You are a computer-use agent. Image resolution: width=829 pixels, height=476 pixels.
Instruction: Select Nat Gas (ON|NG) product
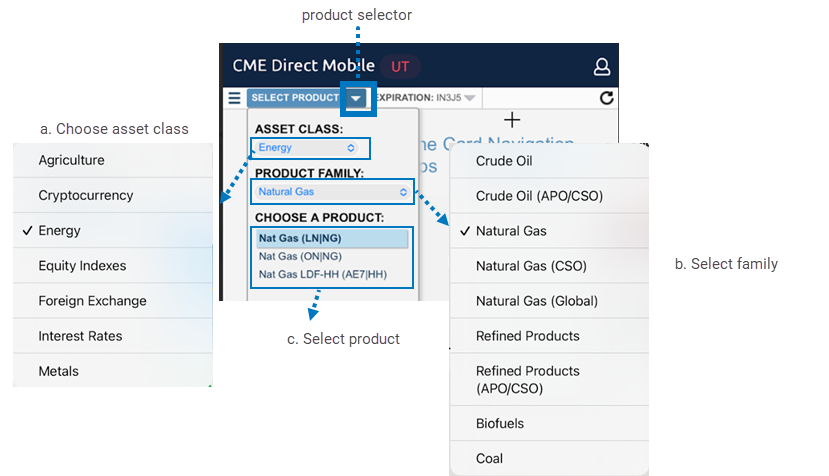click(331, 256)
